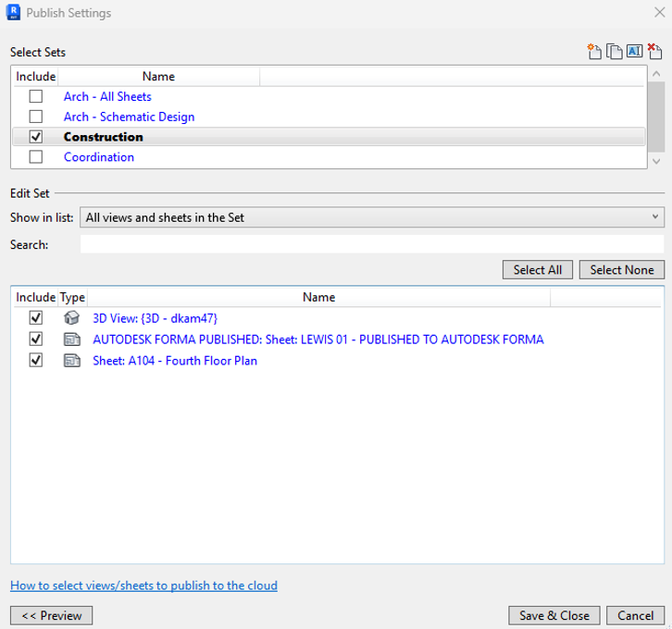This screenshot has height=629, width=672.
Task: Click the Delete Set icon
Action: [x=654, y=52]
